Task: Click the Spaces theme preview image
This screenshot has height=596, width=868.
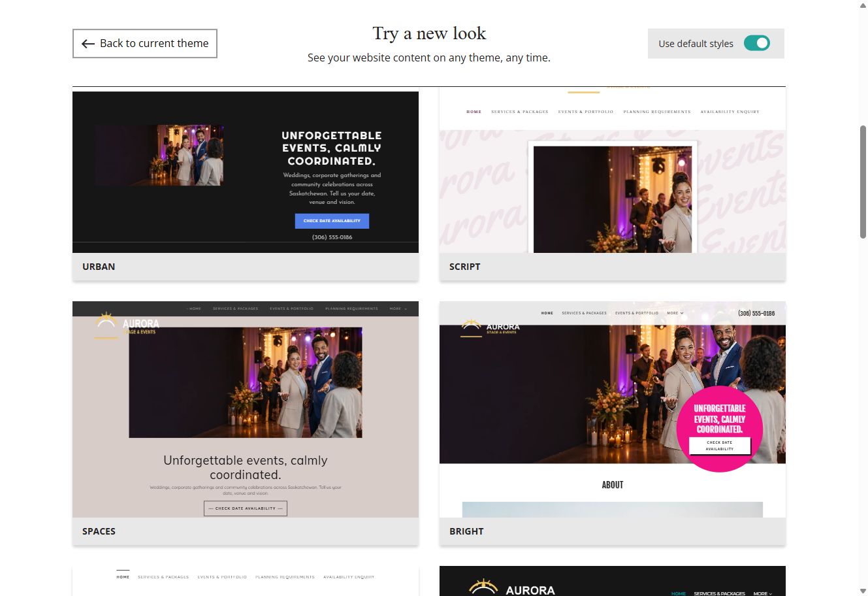Action: pos(246,409)
